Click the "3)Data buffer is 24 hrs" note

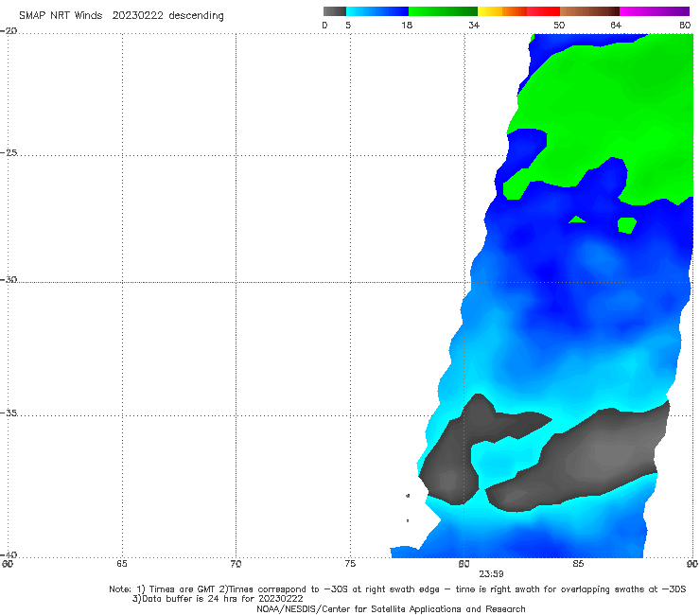(218, 599)
